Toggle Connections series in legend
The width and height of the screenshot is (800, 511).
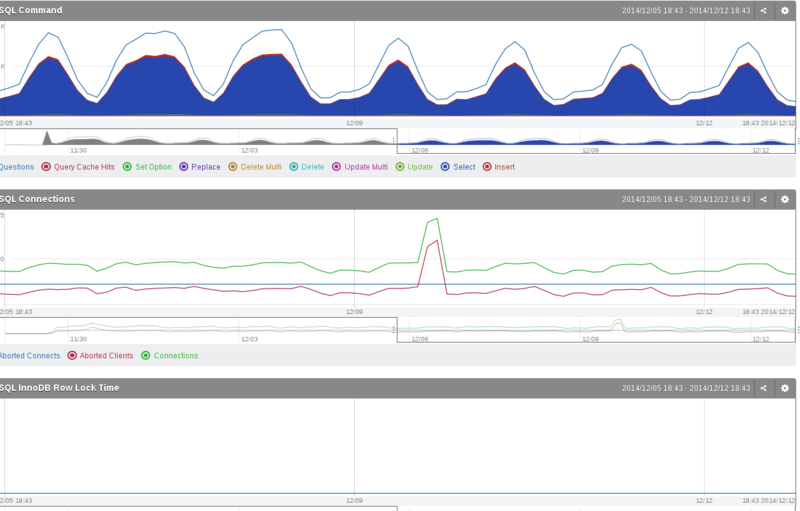click(x=169, y=355)
